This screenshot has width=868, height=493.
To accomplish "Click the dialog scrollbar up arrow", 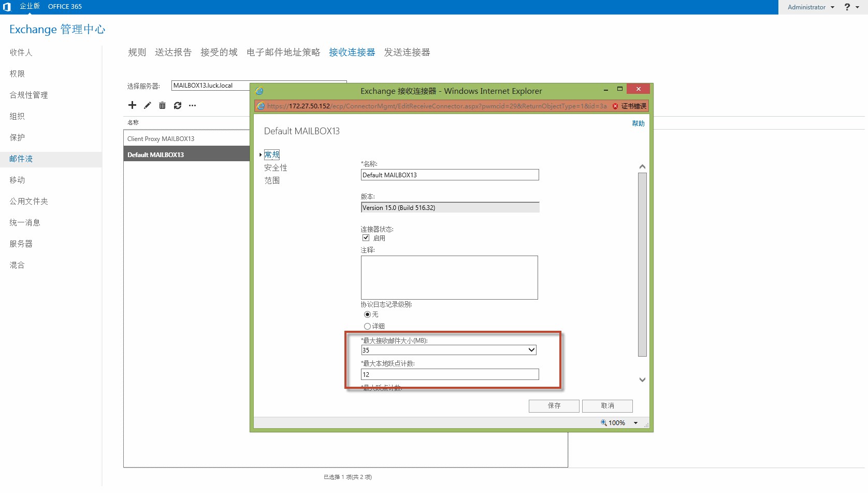I will click(642, 167).
